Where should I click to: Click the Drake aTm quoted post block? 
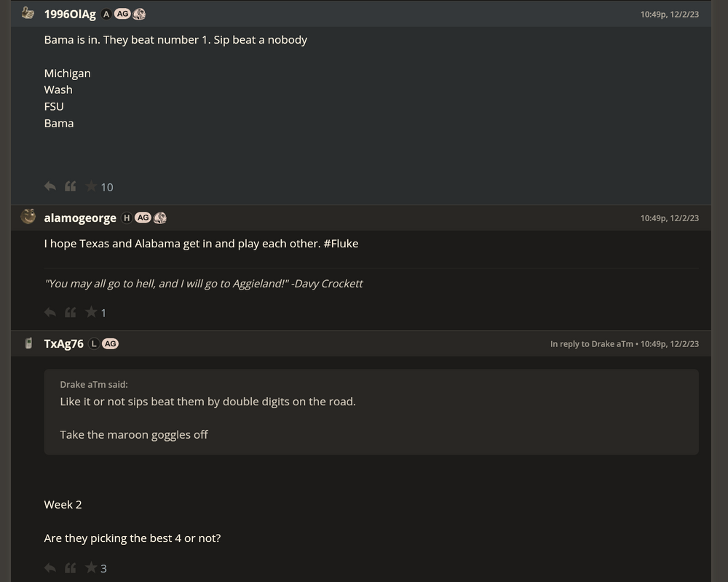371,412
